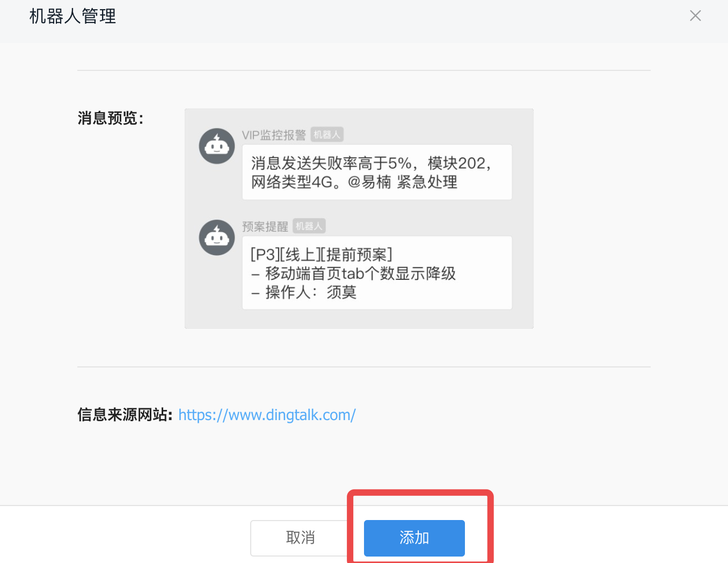Click the 机器人管理 dialog title

click(x=72, y=16)
